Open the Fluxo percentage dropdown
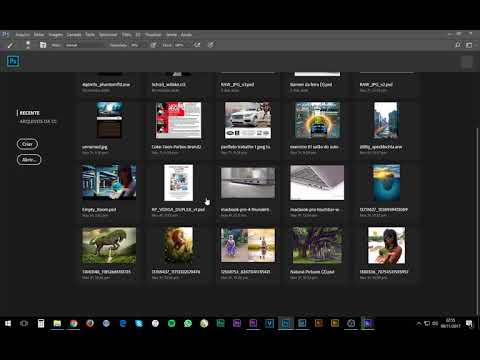This screenshot has width=480, height=360. pos(182,45)
